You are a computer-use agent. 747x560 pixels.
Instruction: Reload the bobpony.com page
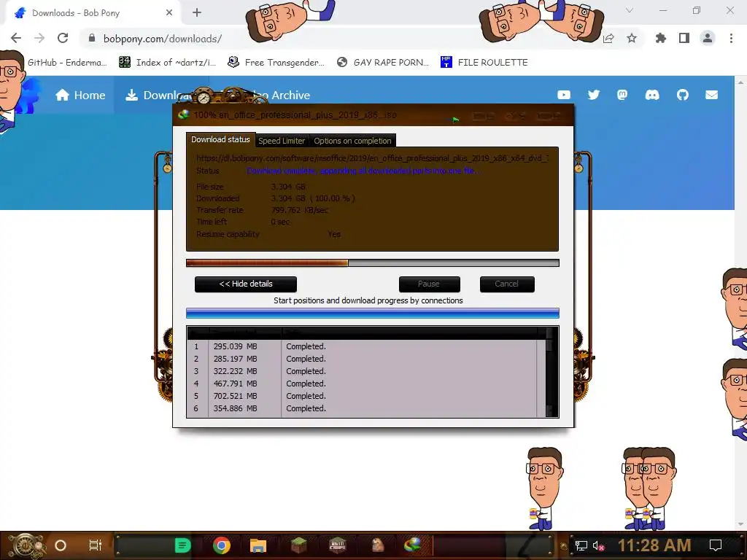[x=63, y=38]
